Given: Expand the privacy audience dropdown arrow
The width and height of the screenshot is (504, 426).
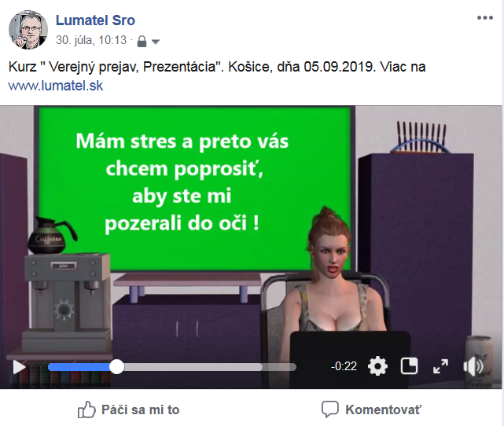Looking at the screenshot, I should click(x=156, y=42).
